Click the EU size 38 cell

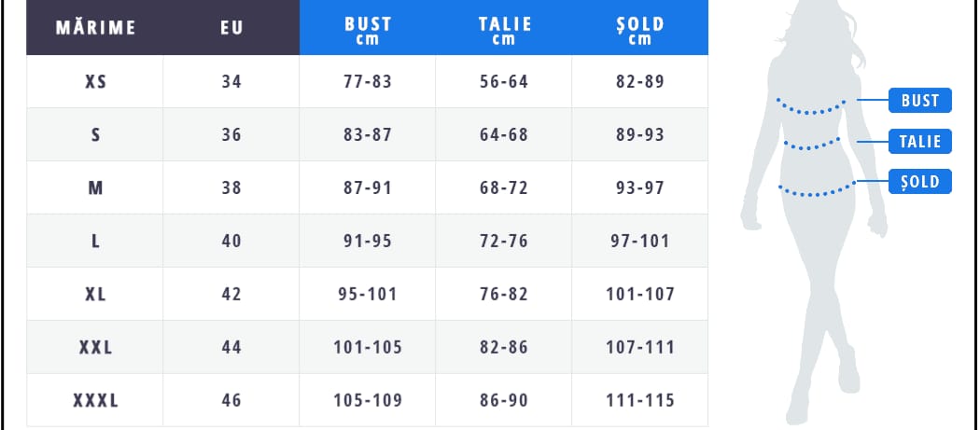coord(231,188)
